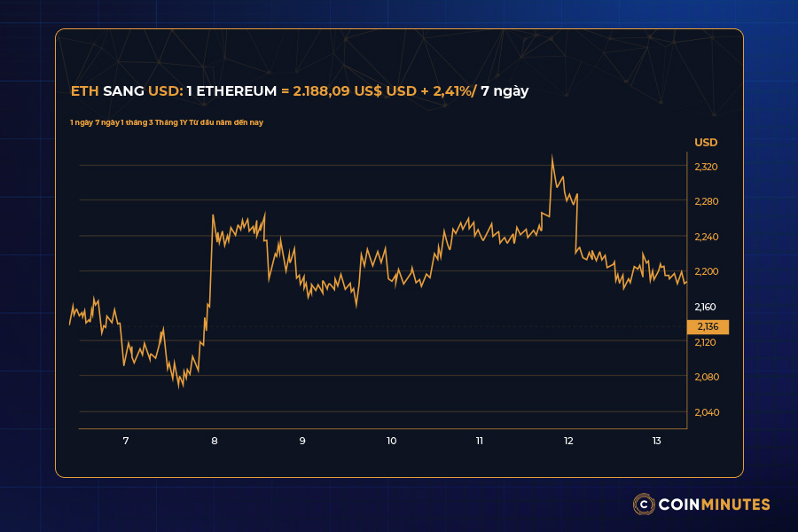798x532 pixels.
Task: Open the "1Y" yearly chart view
Action: [x=184, y=121]
